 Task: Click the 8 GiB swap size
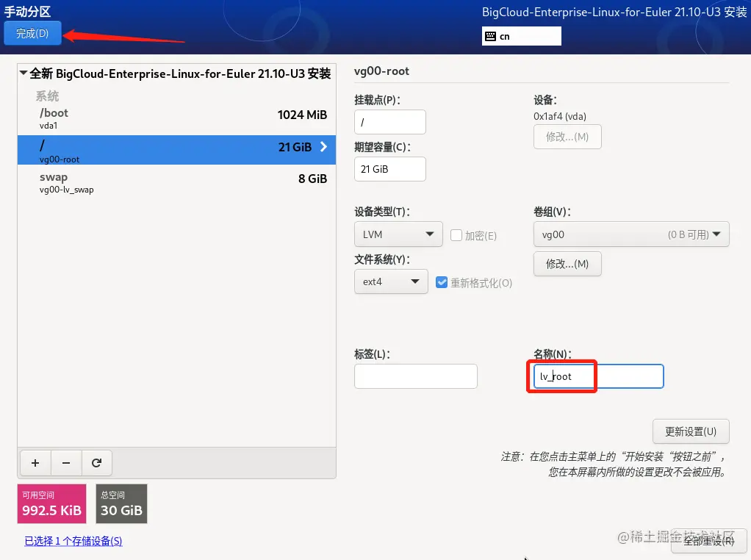tap(313, 179)
